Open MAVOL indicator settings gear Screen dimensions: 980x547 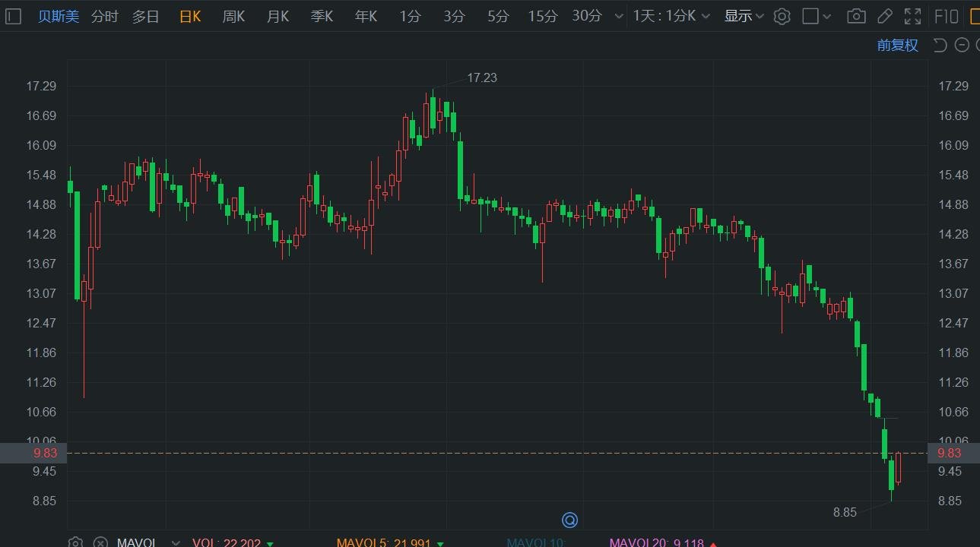75,542
